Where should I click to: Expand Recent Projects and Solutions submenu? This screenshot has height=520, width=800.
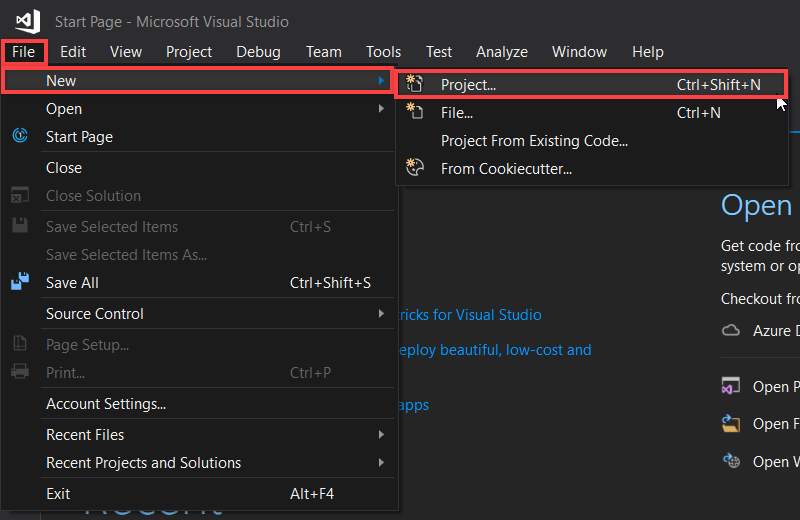[200, 463]
